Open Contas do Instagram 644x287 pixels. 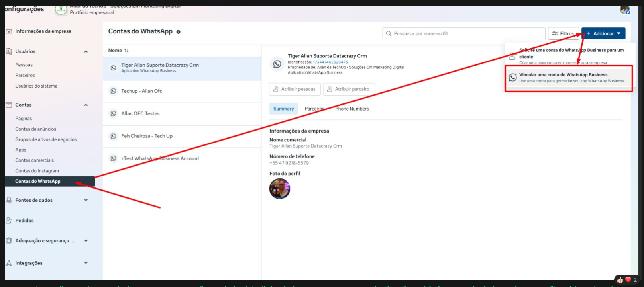[37, 171]
